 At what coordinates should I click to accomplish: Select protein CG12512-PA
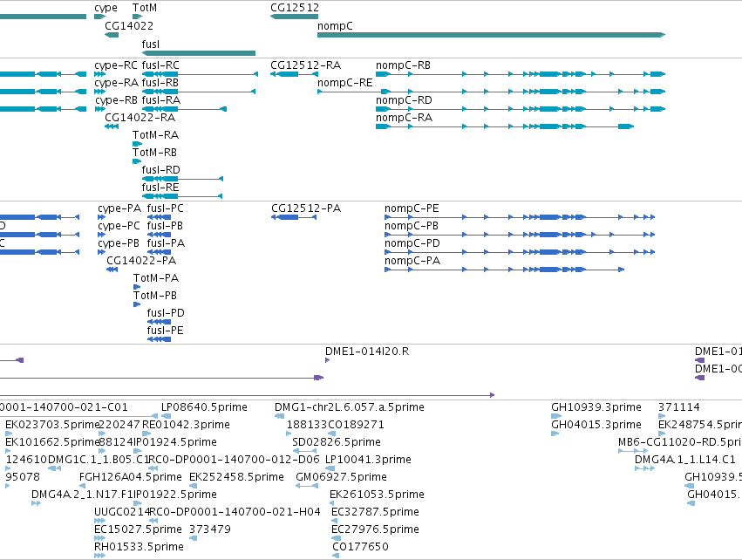(293, 217)
